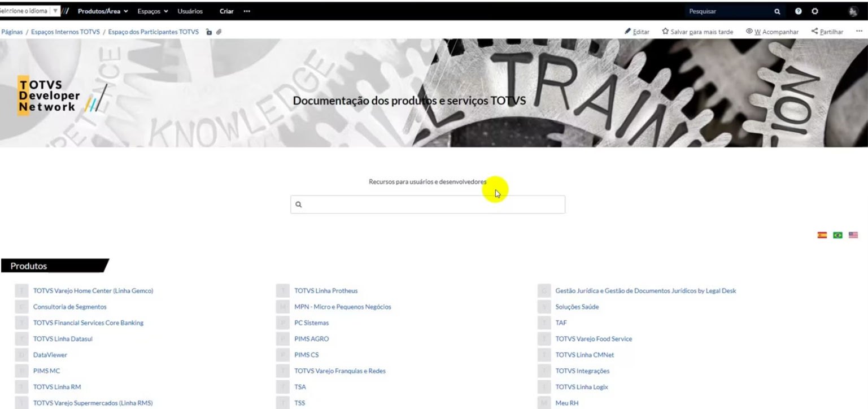Click the icon beside PIMS AGRO

[282, 339]
